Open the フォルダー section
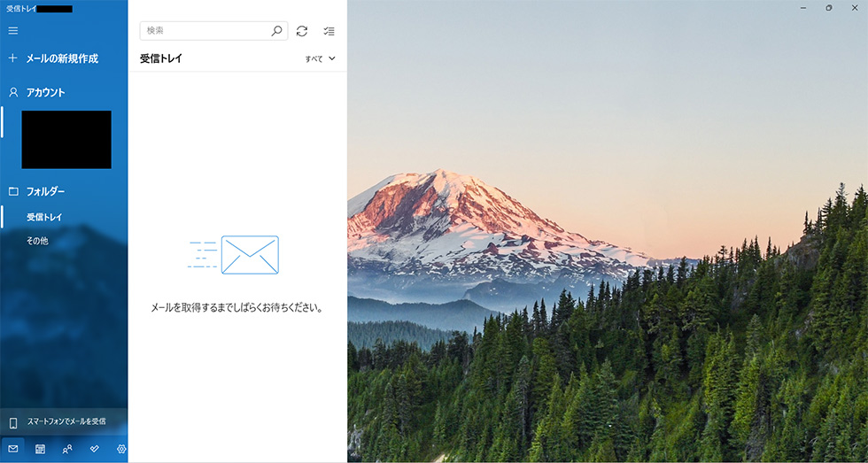 coord(45,191)
